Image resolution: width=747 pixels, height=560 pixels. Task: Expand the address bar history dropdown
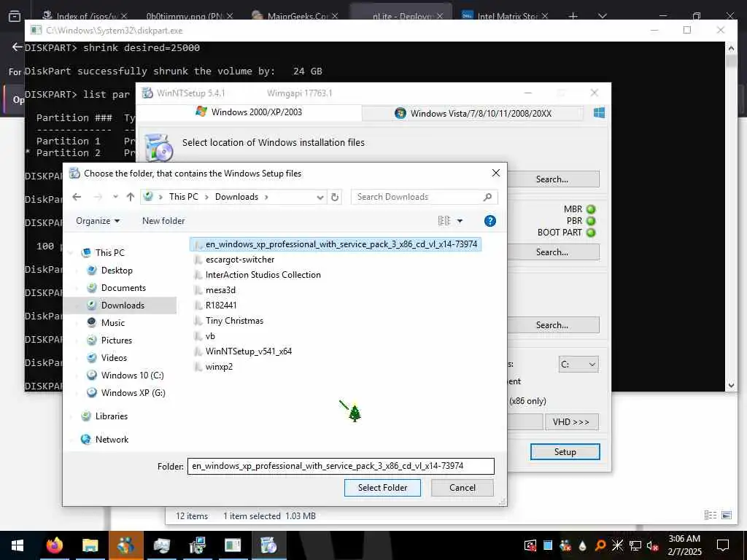320,197
